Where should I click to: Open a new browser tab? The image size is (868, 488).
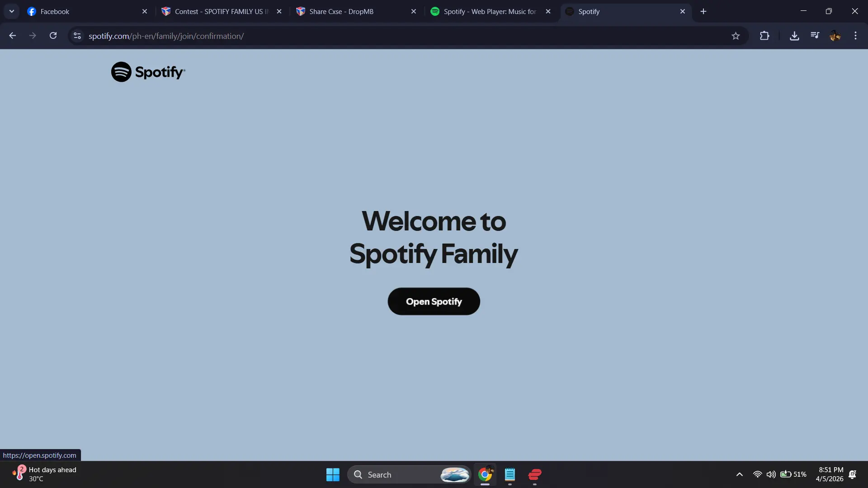[703, 11]
